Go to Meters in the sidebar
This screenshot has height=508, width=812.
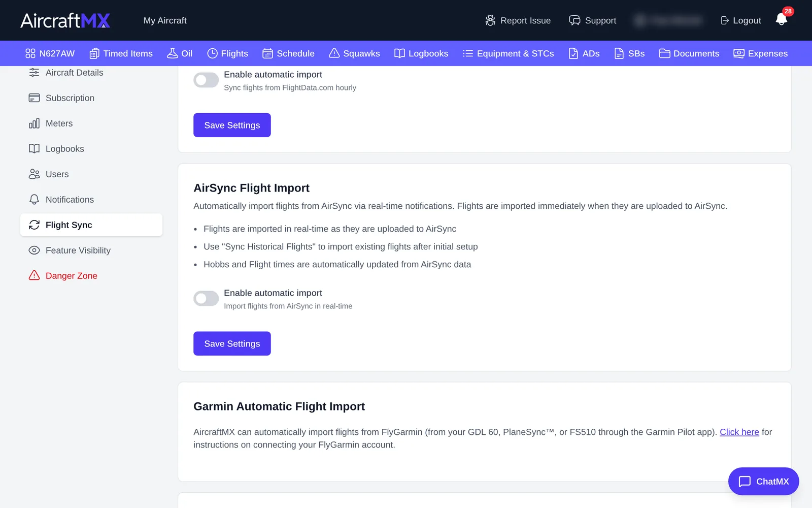(x=91, y=123)
